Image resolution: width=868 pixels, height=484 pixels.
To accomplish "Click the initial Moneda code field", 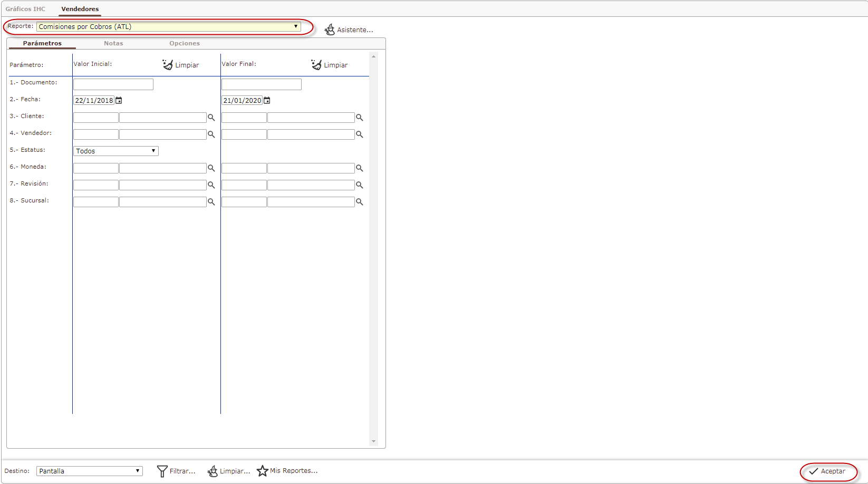I will coord(96,168).
